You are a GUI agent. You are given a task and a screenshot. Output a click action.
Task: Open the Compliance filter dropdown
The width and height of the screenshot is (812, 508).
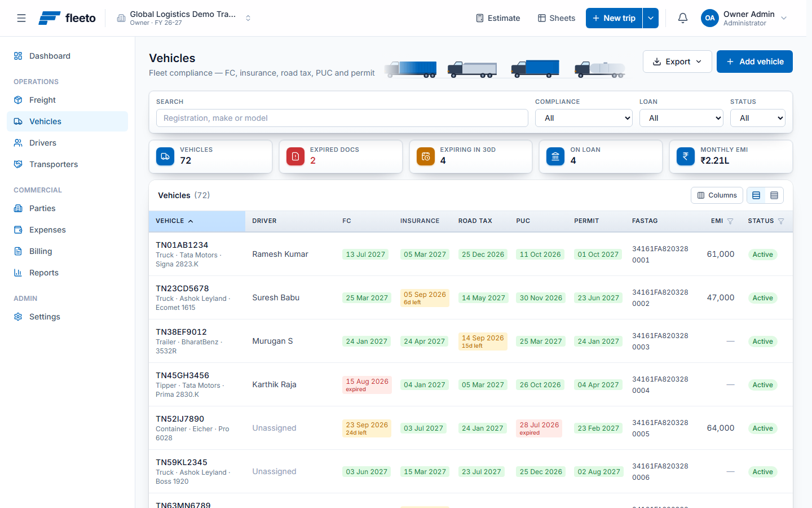[x=584, y=118]
